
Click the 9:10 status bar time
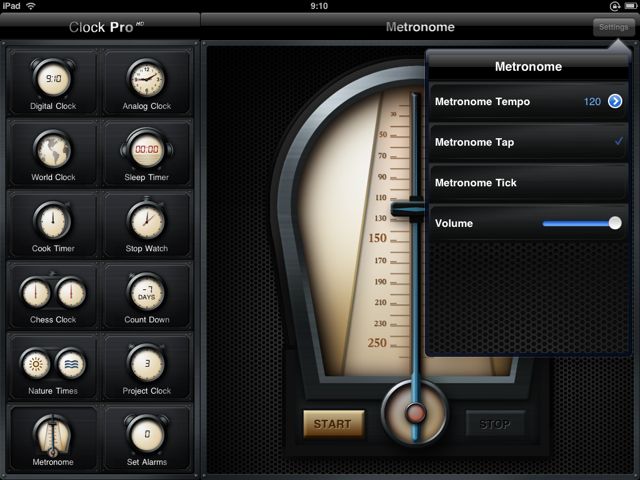(319, 6)
